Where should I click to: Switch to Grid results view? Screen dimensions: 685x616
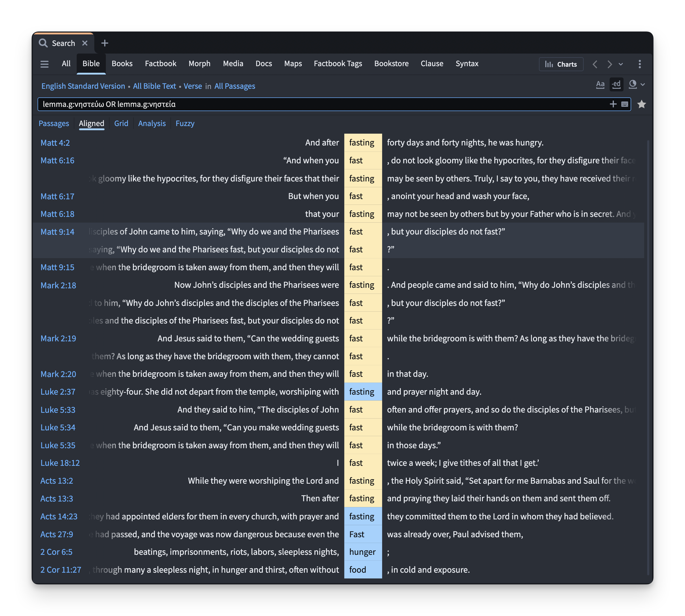pyautogui.click(x=121, y=123)
